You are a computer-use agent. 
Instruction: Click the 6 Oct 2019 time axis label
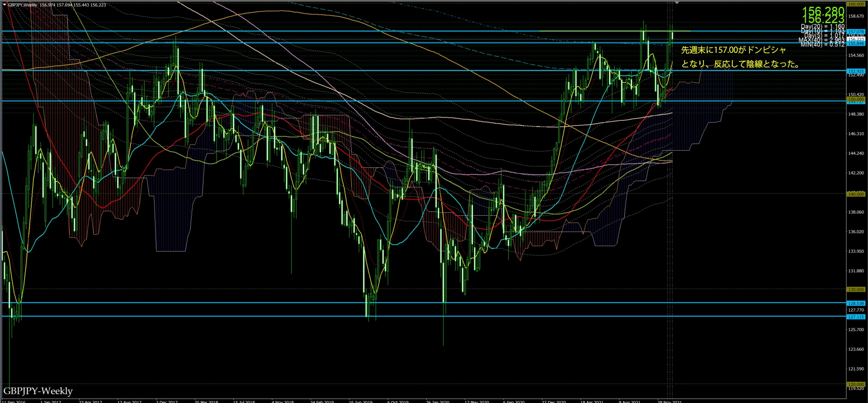[398, 401]
